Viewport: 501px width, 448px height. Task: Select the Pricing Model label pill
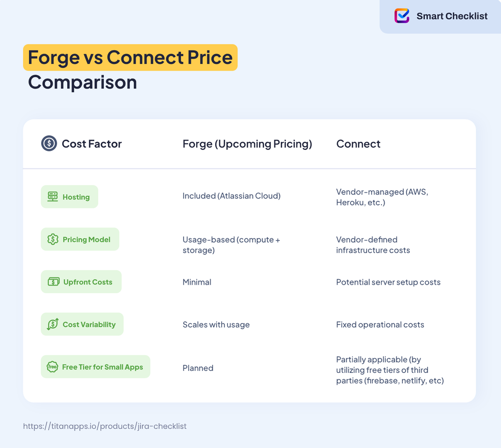[x=80, y=239]
